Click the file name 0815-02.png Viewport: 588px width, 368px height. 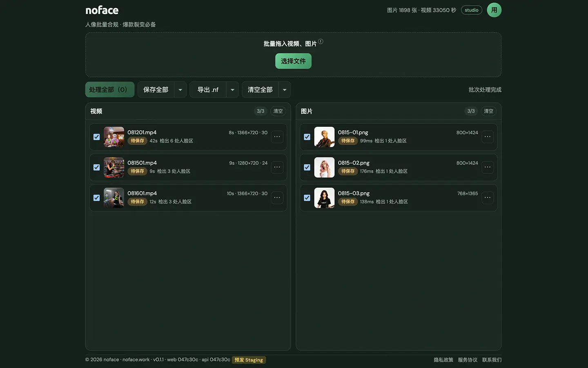tap(354, 163)
